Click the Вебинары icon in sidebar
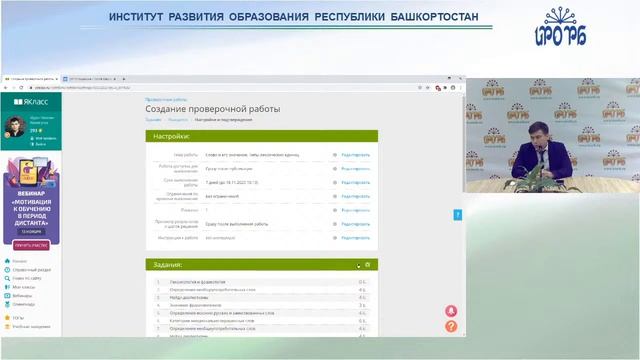 point(7,296)
